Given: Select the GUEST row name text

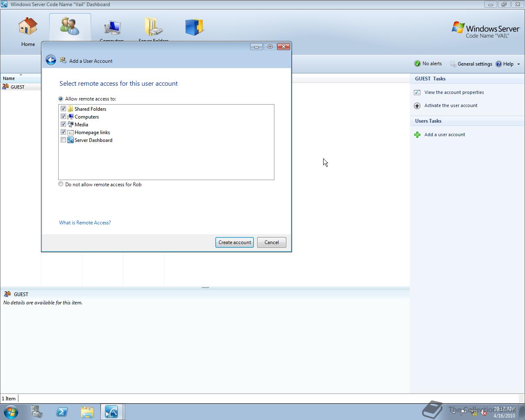Looking at the screenshot, I should [x=18, y=87].
